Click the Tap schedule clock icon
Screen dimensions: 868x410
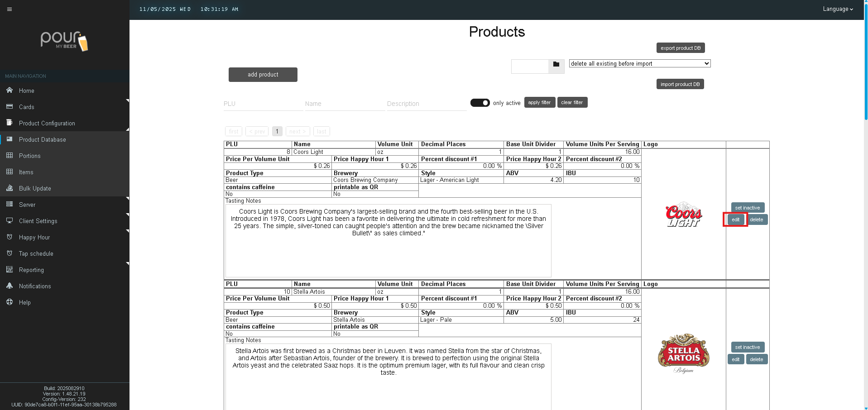[x=10, y=253]
